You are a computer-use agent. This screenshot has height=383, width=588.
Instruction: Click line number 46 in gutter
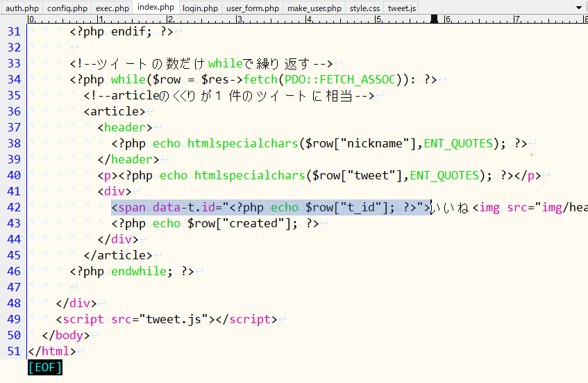coord(14,271)
